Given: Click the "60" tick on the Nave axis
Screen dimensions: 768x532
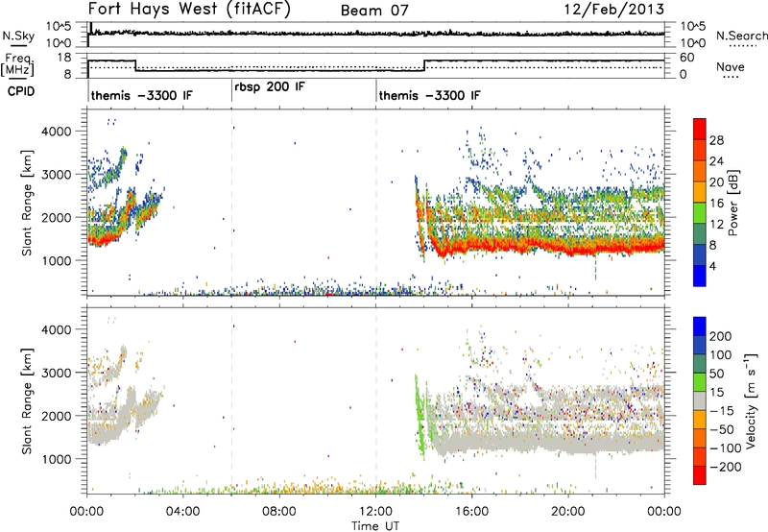Looking at the screenshot, I should point(687,58).
